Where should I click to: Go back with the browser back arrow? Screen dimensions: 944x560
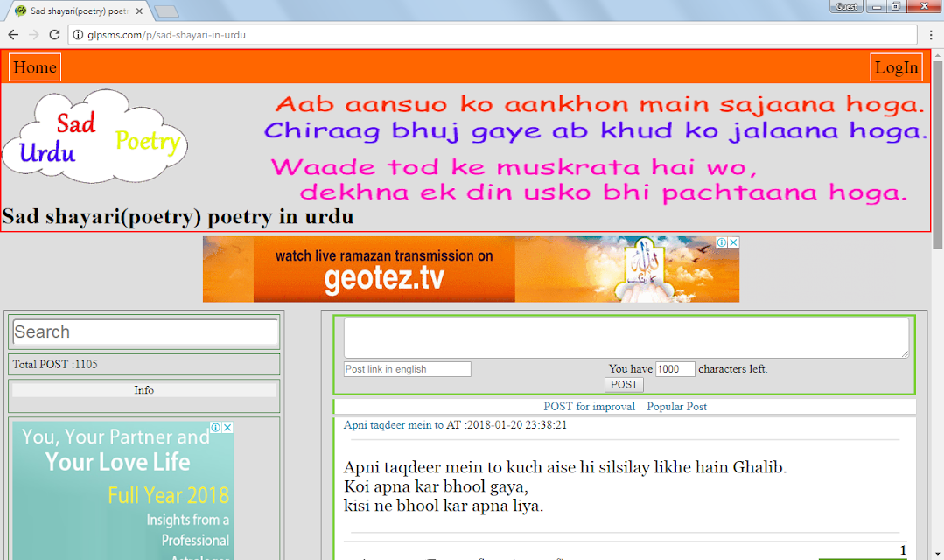click(13, 35)
